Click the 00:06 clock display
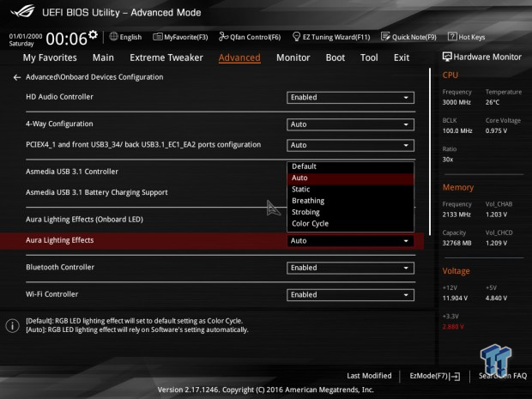 click(67, 39)
